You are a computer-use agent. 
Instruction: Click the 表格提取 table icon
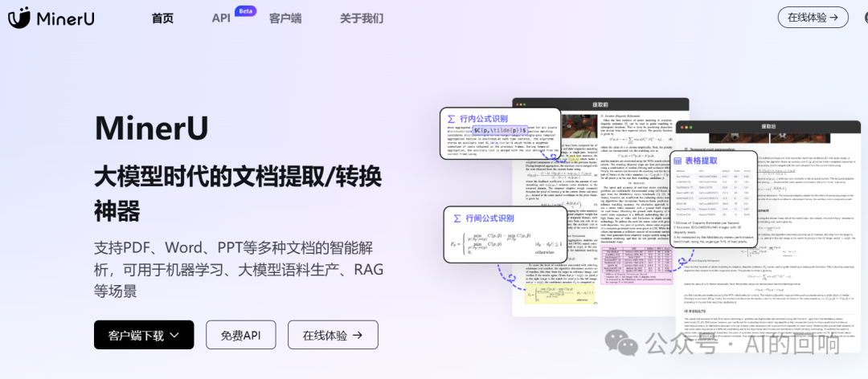coord(678,161)
